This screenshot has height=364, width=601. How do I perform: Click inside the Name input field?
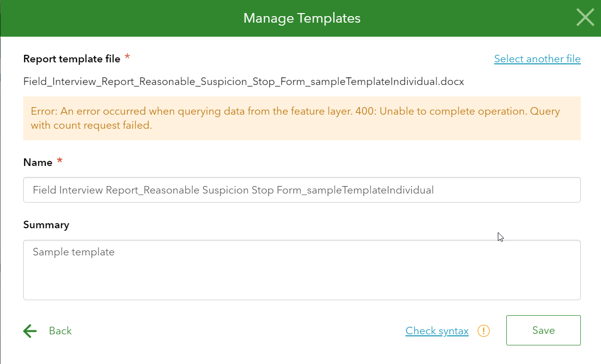pos(301,190)
